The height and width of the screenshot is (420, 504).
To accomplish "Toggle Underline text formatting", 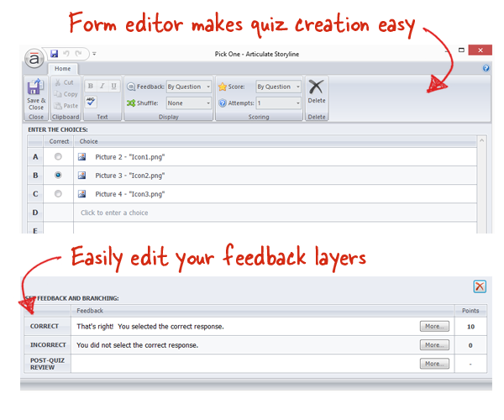I will (113, 86).
